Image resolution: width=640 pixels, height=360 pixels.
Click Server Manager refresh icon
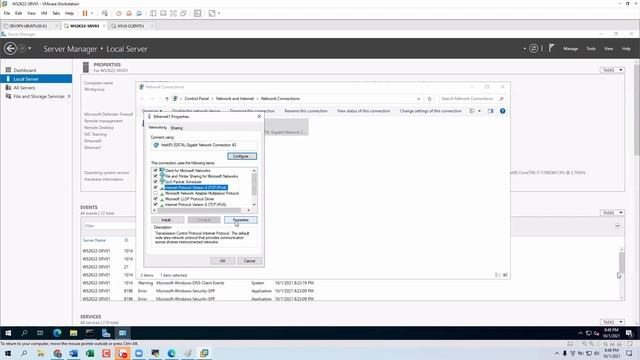[x=533, y=49]
